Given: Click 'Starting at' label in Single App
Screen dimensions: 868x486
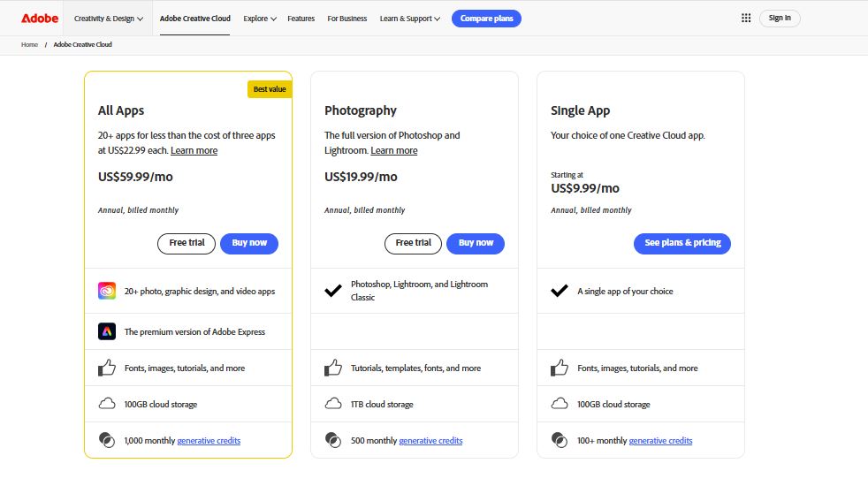Looking at the screenshot, I should tap(567, 175).
